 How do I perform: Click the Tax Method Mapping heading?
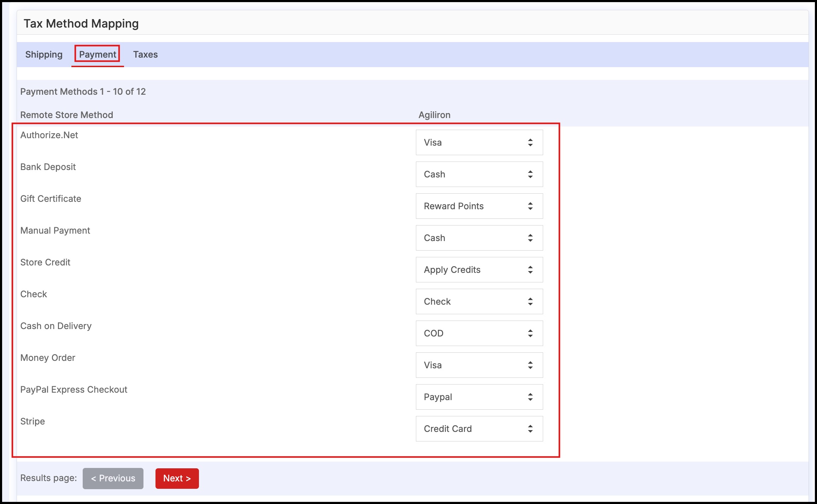click(x=81, y=23)
